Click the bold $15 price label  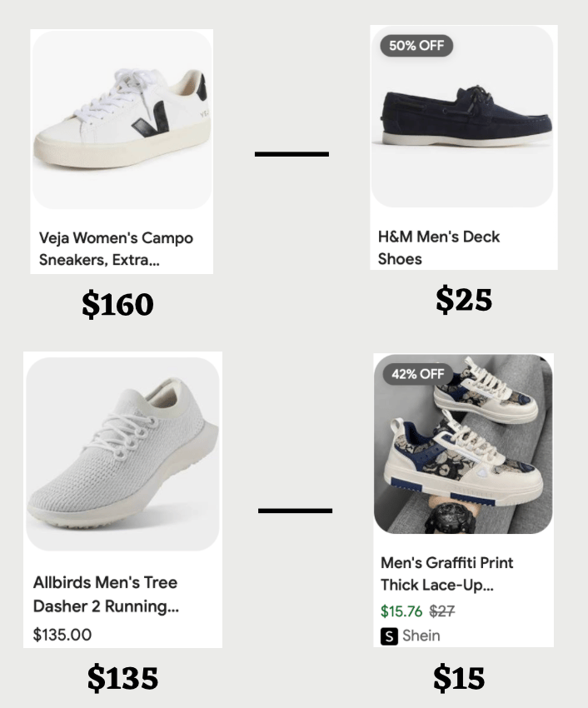[x=459, y=678]
